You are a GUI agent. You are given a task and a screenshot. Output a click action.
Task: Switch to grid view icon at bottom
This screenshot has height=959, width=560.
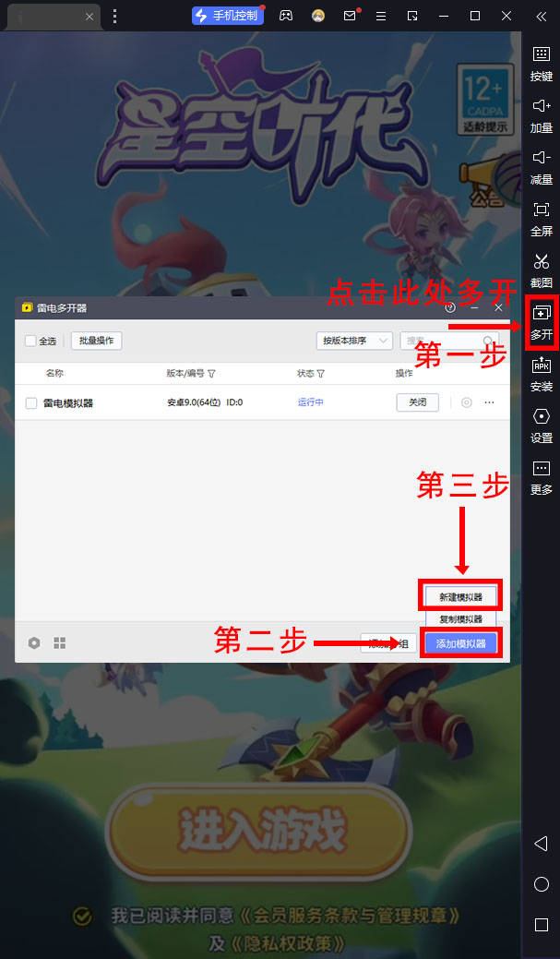click(59, 642)
